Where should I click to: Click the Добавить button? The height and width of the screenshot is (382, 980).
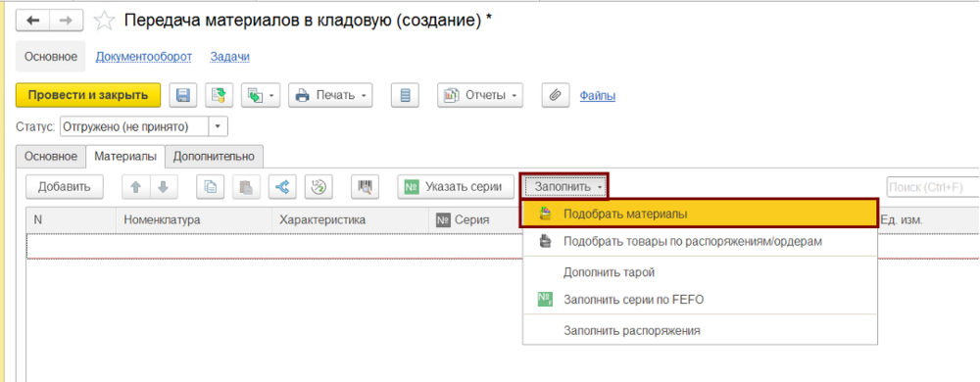[65, 187]
